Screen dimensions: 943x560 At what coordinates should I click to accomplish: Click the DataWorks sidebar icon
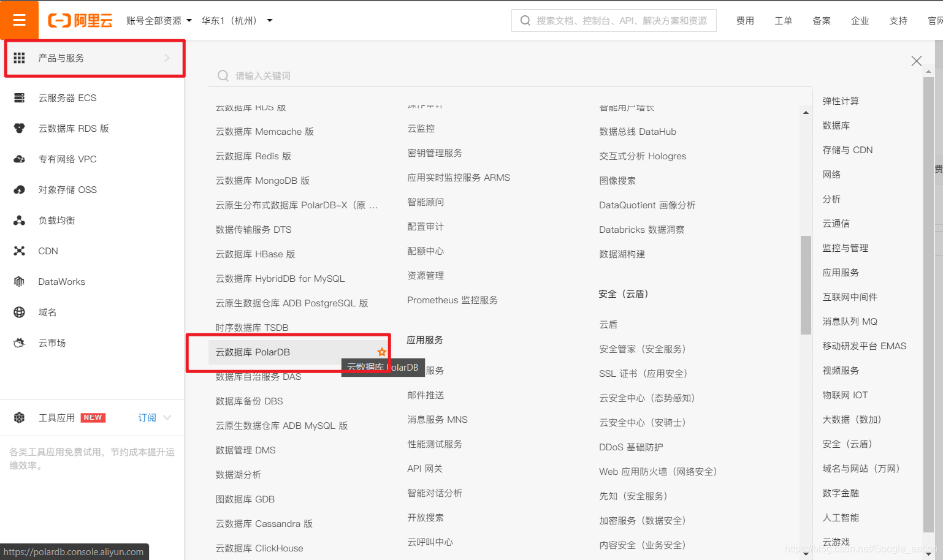[x=20, y=282]
